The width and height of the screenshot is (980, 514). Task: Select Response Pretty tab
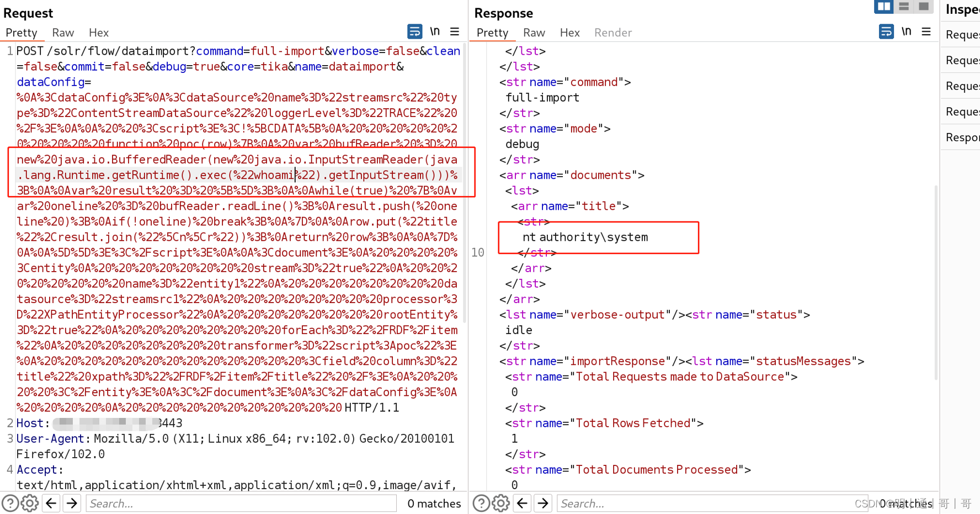click(x=492, y=33)
